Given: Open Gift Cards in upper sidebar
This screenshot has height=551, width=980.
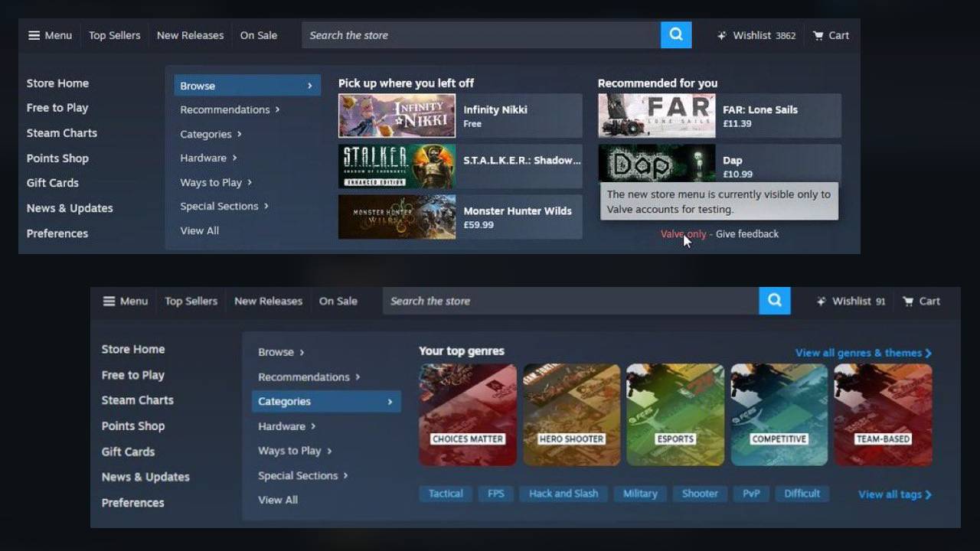Looking at the screenshot, I should pos(52,182).
